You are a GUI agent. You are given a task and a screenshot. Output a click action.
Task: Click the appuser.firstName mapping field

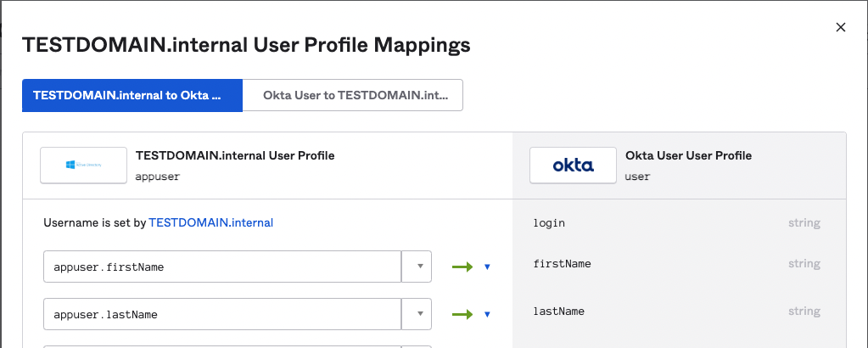coord(221,267)
